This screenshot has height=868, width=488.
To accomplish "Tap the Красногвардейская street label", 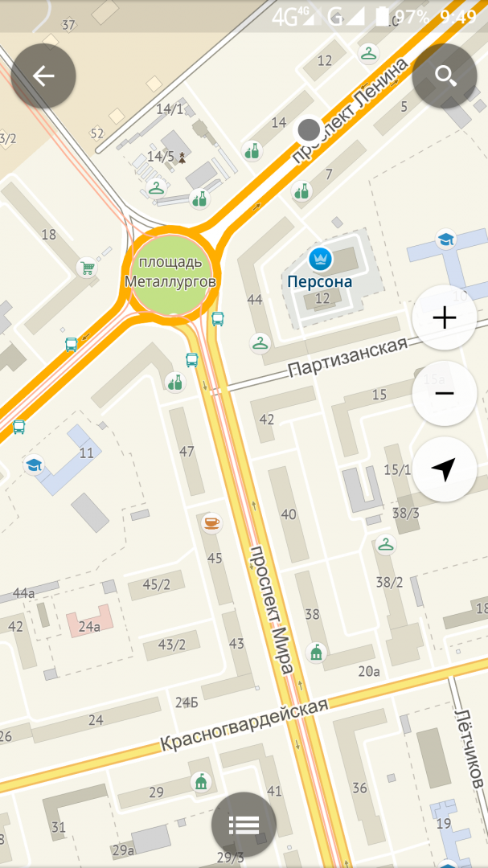I will pyautogui.click(x=244, y=725).
